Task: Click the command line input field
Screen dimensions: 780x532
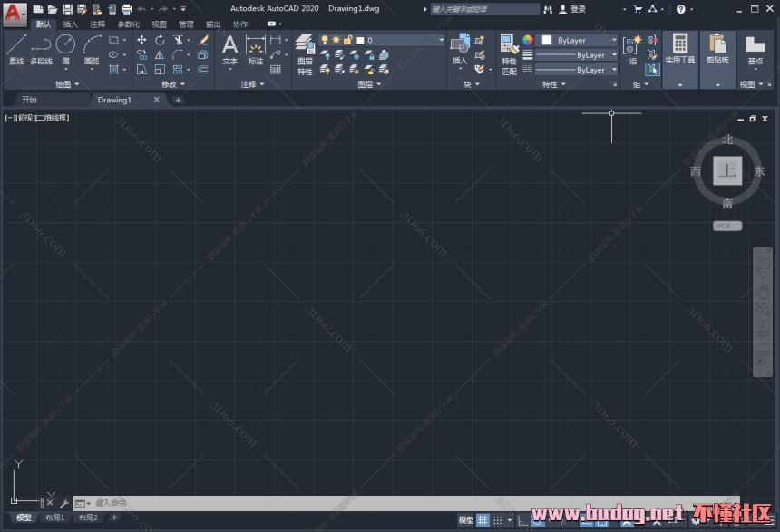Action: (x=406, y=503)
